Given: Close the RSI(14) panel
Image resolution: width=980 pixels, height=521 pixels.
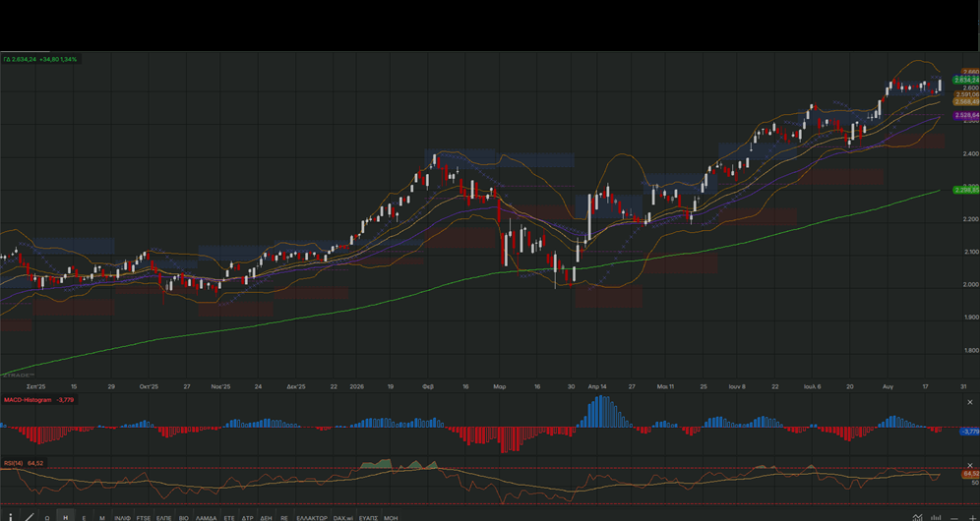Looking at the screenshot, I should click(970, 465).
